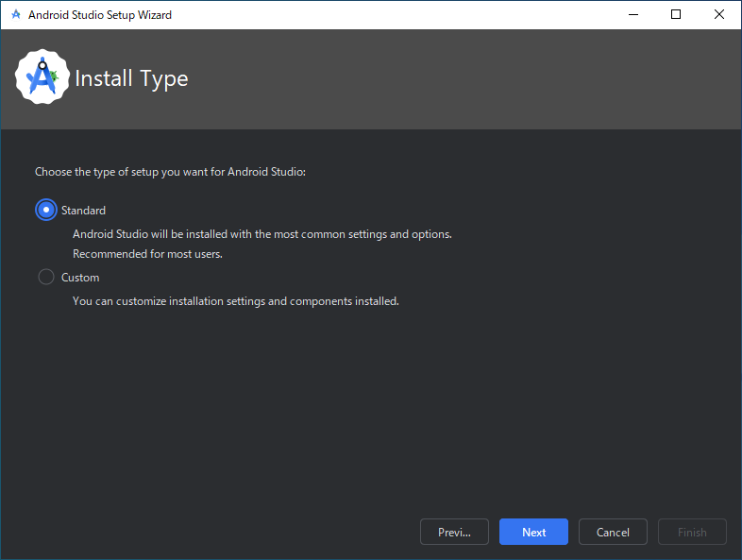Click the Android Studio title bar icon
The image size is (742, 560).
[x=16, y=15]
